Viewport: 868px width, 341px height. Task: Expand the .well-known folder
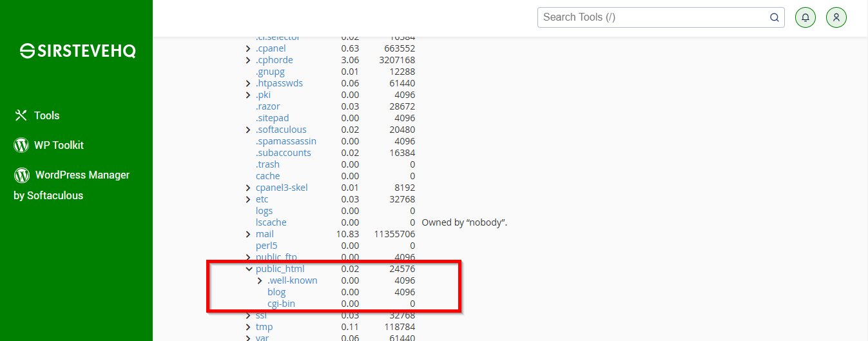pyautogui.click(x=260, y=280)
